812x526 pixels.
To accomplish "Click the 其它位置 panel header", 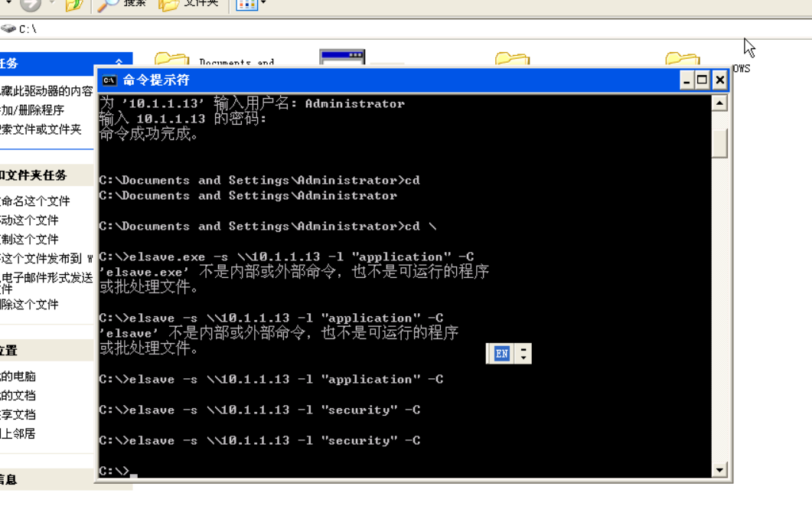I will 47,351.
